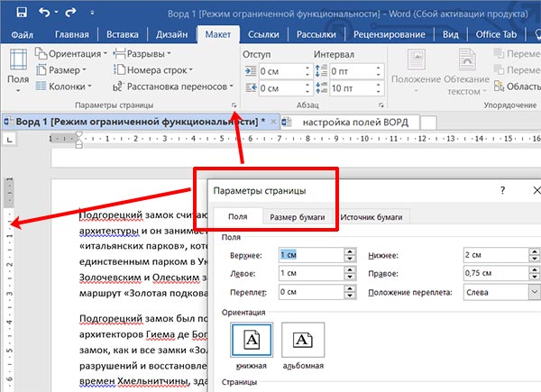Close the Параметры страницы dialog
Image resolution: width=541 pixels, height=392 pixels.
point(536,190)
